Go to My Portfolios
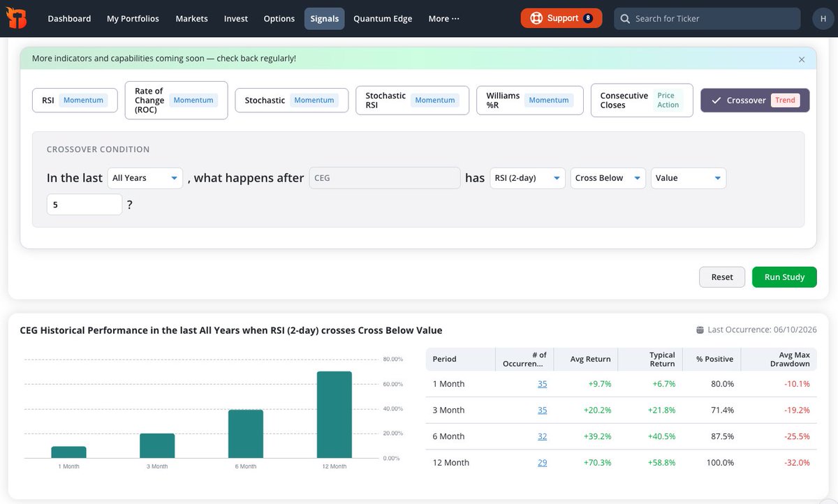This screenshot has width=838, height=504. (x=133, y=19)
